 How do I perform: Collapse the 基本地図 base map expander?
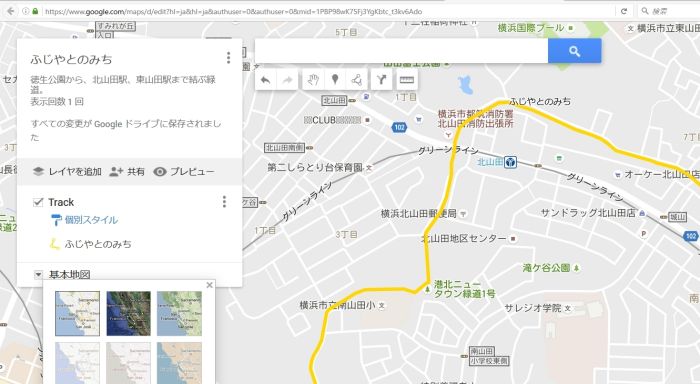coord(38,275)
